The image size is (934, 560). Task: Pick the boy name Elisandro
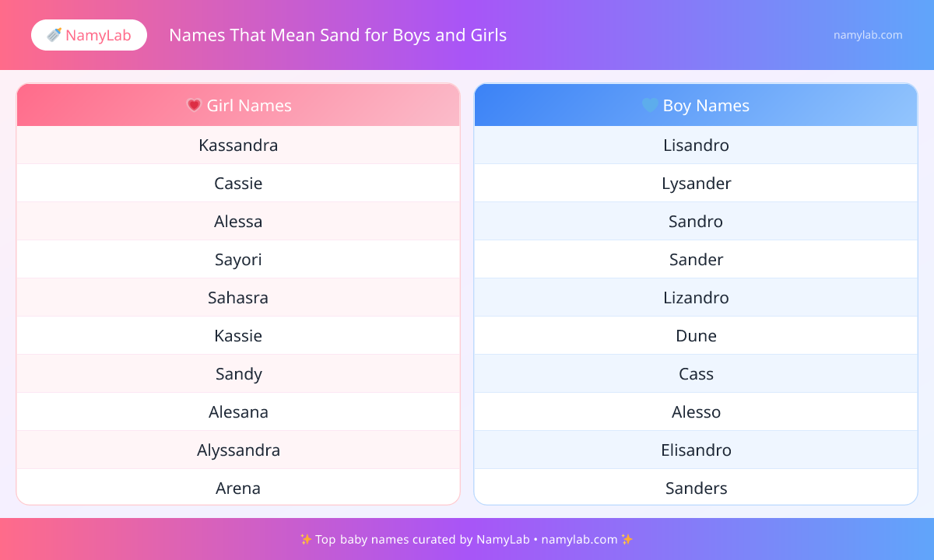(x=696, y=450)
